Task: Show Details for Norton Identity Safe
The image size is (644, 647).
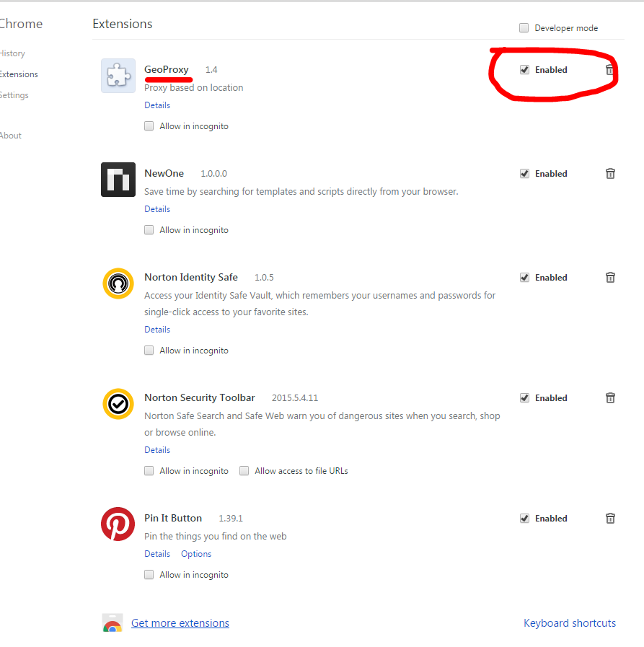Action: coord(157,330)
